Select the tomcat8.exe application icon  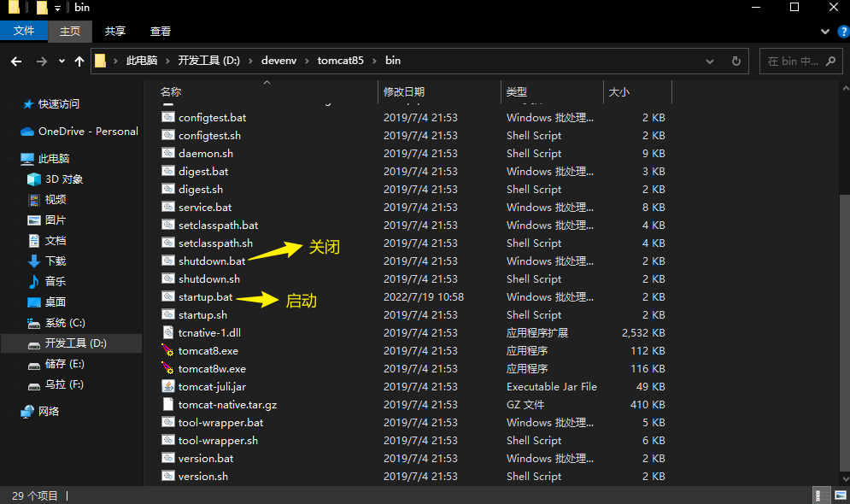[168, 350]
